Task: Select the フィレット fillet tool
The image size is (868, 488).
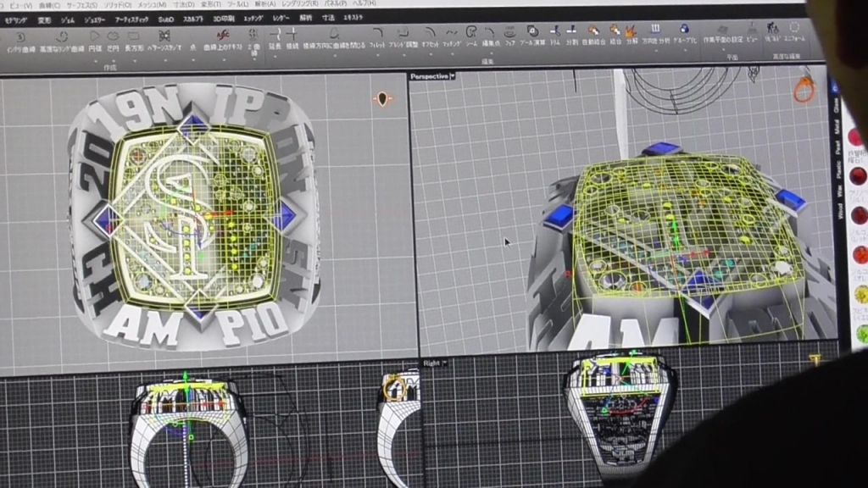Action: 377,38
